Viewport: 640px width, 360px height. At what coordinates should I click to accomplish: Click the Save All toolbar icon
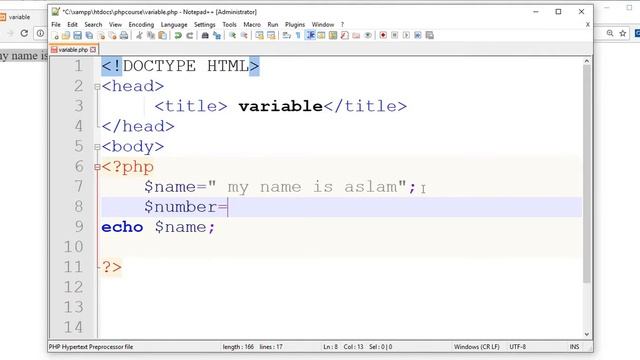(89, 36)
